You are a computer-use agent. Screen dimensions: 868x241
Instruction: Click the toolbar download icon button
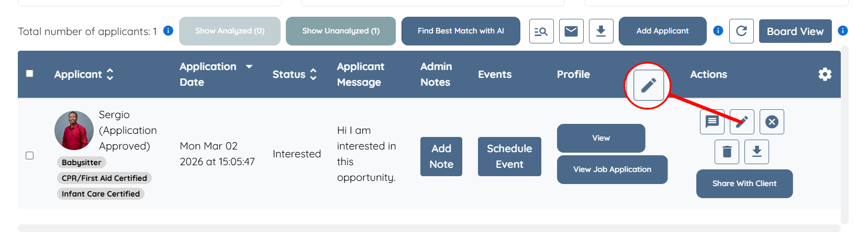[x=601, y=31]
